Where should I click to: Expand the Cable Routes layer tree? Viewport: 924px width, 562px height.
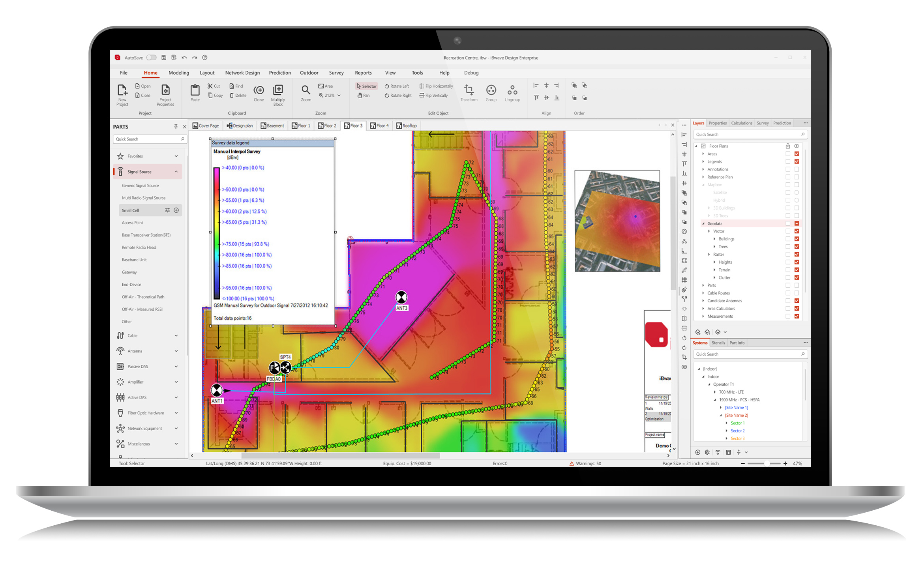(703, 293)
